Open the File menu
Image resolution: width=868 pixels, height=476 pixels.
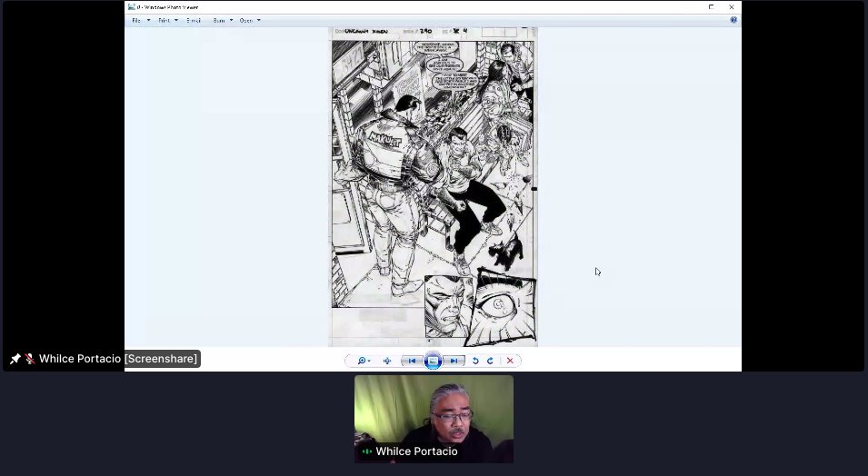[136, 21]
